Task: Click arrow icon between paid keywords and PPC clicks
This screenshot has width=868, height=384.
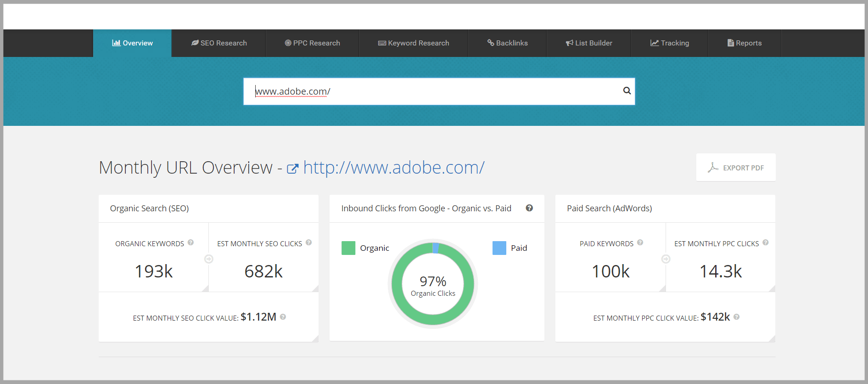Action: (x=666, y=259)
